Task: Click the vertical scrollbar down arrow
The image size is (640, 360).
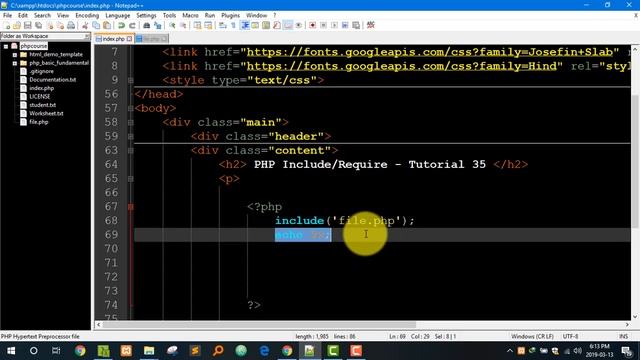Action: pyautogui.click(x=635, y=317)
